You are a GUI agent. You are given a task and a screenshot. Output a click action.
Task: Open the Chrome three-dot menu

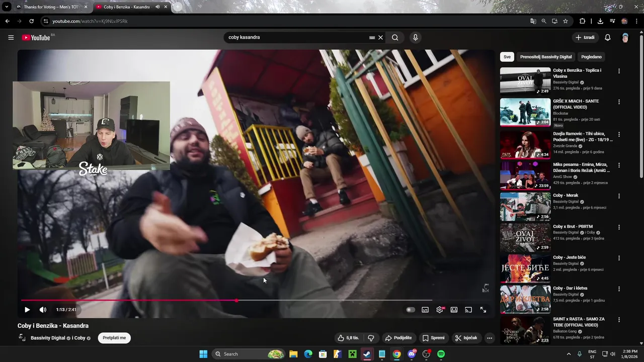click(637, 21)
